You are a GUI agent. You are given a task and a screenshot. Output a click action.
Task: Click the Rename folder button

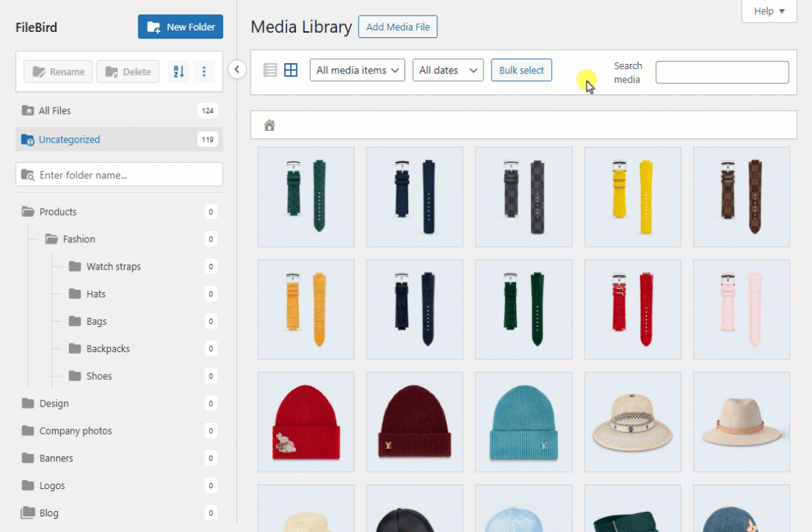tap(58, 71)
